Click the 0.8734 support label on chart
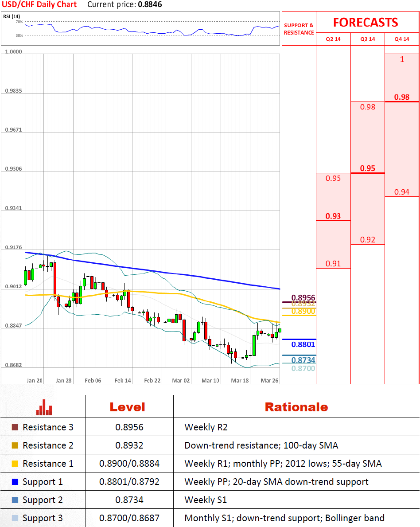 point(303,360)
